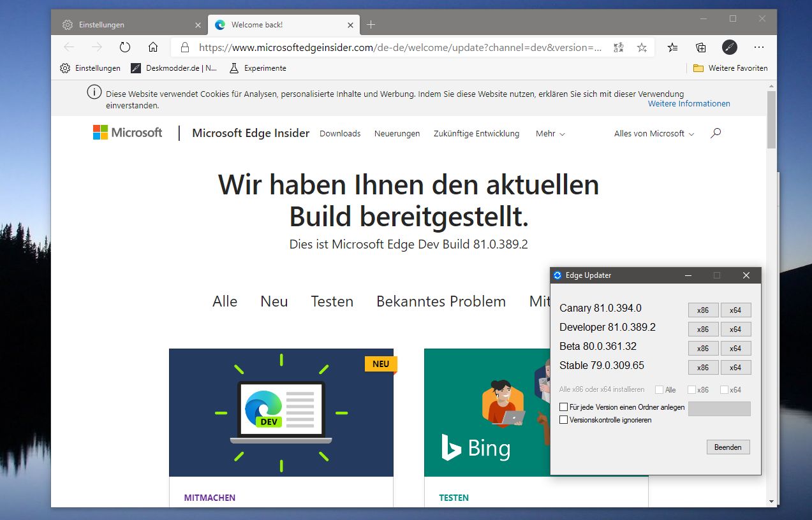Close the Welcome back! tab
This screenshot has width=812, height=520.
pyautogui.click(x=350, y=25)
